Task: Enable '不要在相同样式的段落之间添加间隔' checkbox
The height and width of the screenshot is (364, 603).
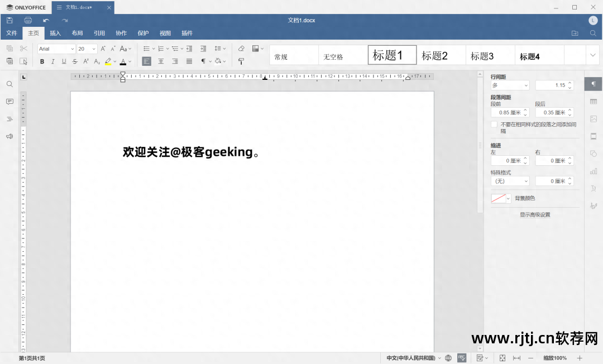Action: click(x=494, y=124)
